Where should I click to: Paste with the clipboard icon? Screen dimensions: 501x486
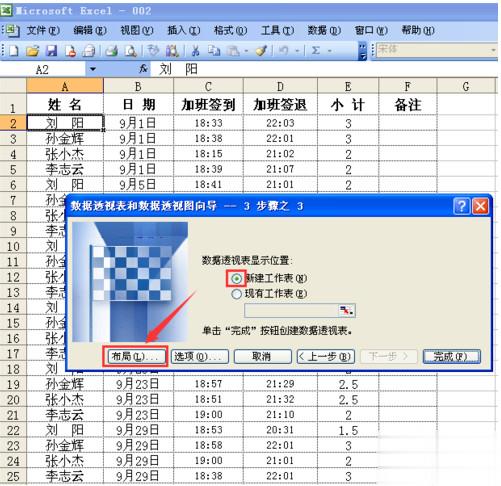coord(233,51)
